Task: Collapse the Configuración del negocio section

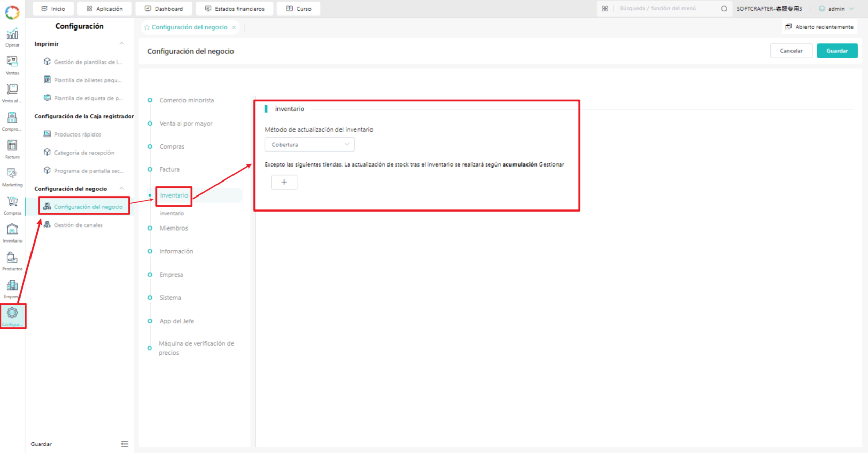Action: 122,189
